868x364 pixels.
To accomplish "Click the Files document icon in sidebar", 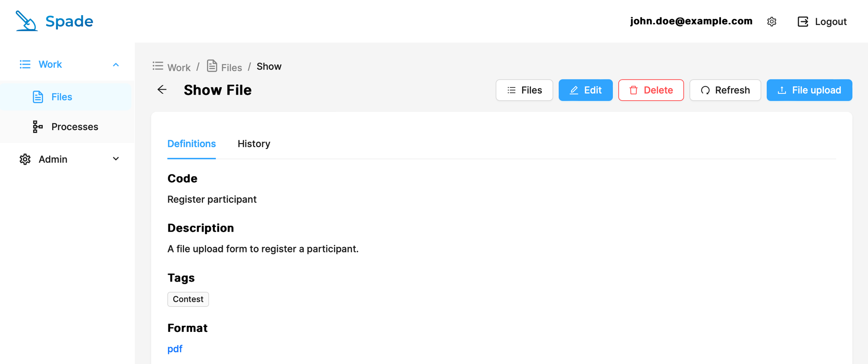I will (38, 97).
